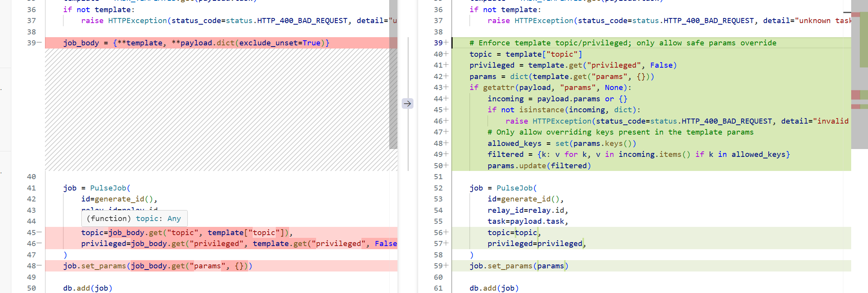Select line number 45 in the left pane
The image size is (868, 293).
tap(31, 232)
